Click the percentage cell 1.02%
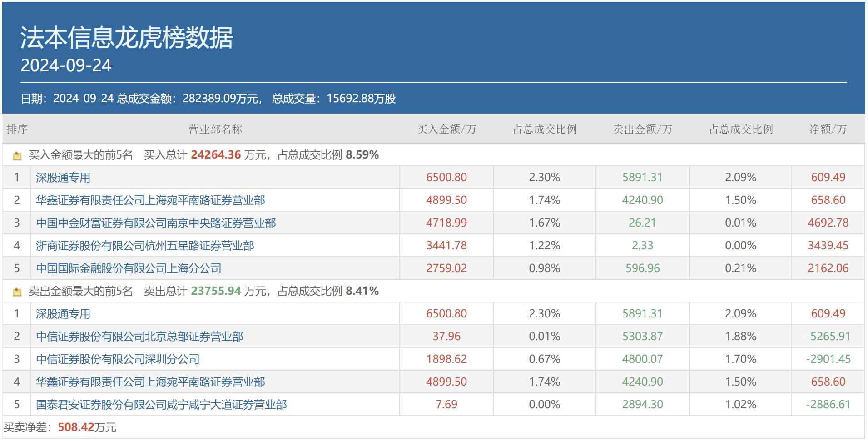Screen dimensions: 868x441 pos(741,405)
